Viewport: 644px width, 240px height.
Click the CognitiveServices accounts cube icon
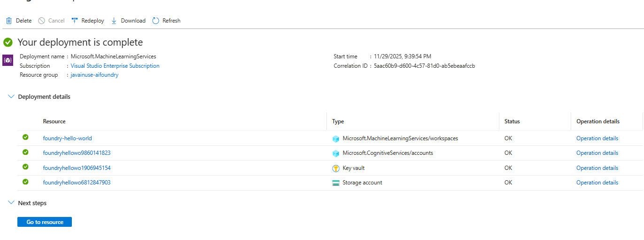coord(335,153)
